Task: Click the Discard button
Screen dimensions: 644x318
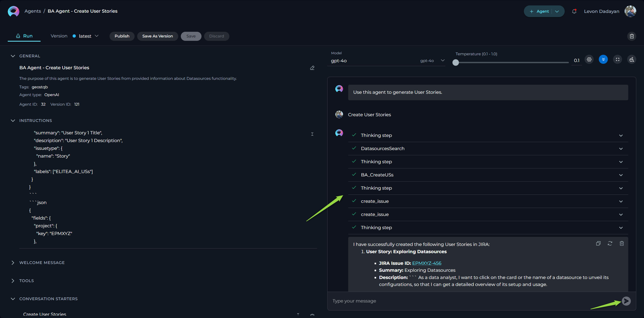Action: click(x=216, y=36)
